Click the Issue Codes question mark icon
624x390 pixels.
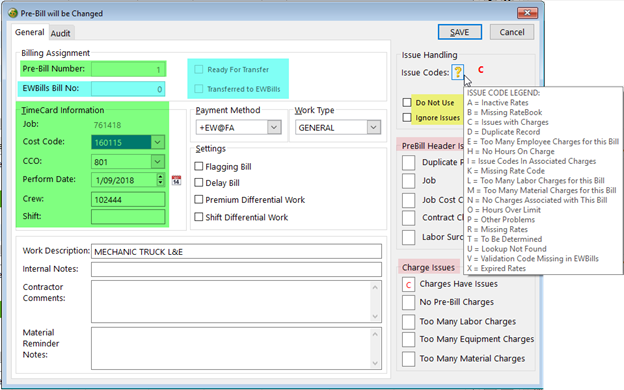pos(458,72)
